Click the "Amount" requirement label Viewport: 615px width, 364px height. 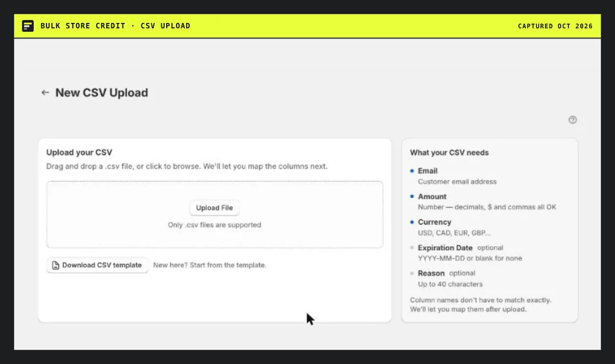coord(432,196)
